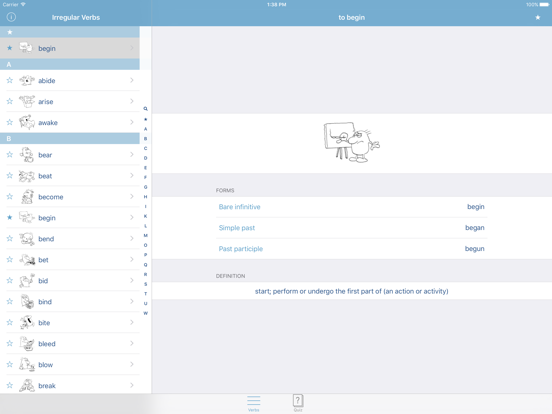Toggle favorite star for blow

pyautogui.click(x=10, y=364)
